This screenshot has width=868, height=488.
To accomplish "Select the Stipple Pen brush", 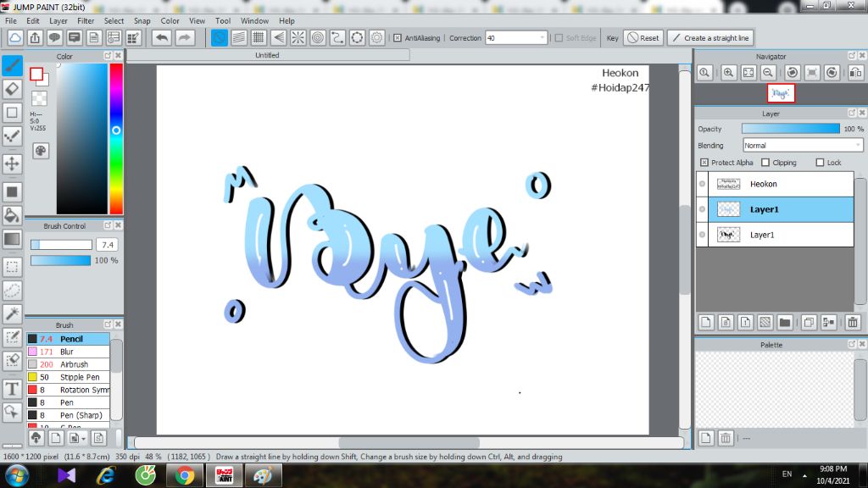I will [x=68, y=377].
